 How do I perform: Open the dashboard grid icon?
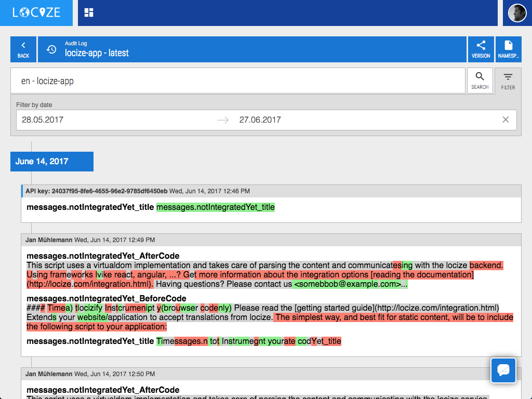89,12
